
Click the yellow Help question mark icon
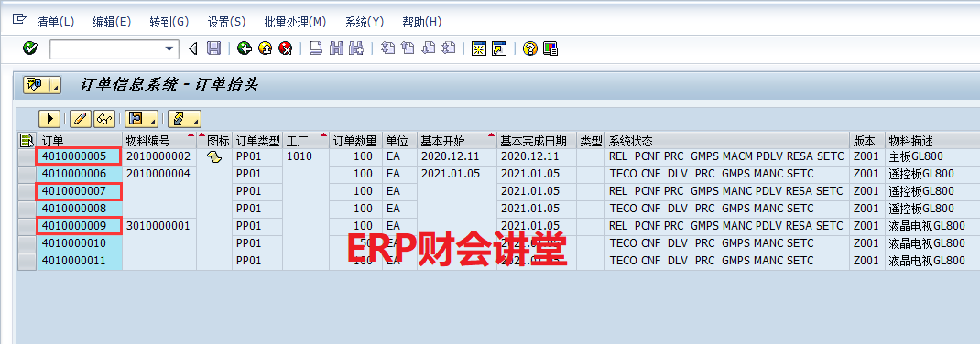530,48
